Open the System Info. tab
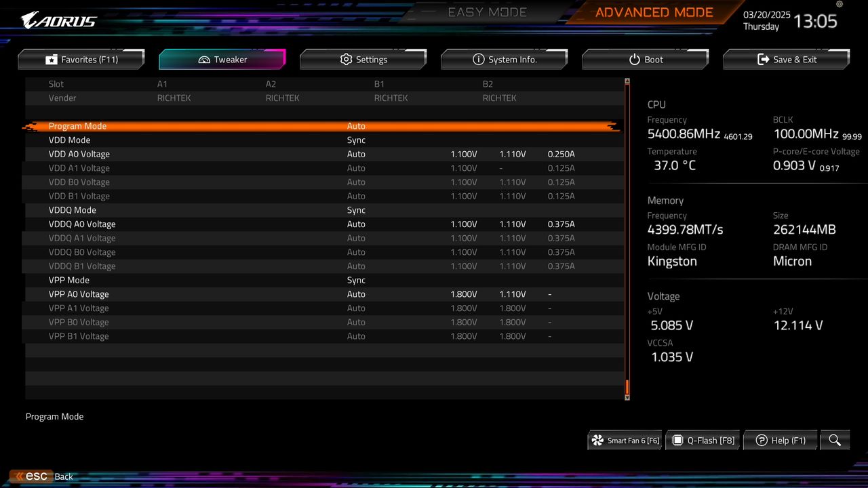The image size is (868, 488). point(505,60)
